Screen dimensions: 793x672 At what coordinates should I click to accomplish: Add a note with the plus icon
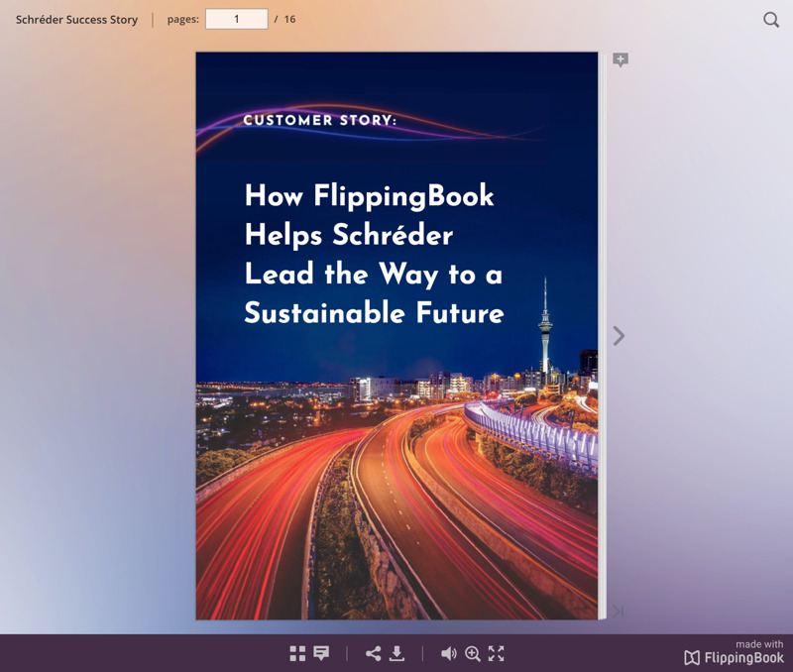pos(621,59)
